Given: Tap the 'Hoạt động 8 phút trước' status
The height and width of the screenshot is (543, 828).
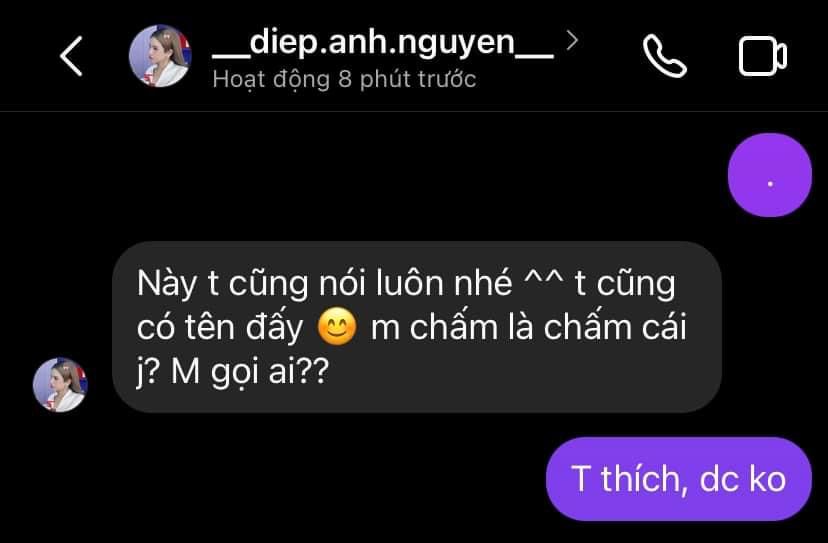Looking at the screenshot, I should 344,79.
